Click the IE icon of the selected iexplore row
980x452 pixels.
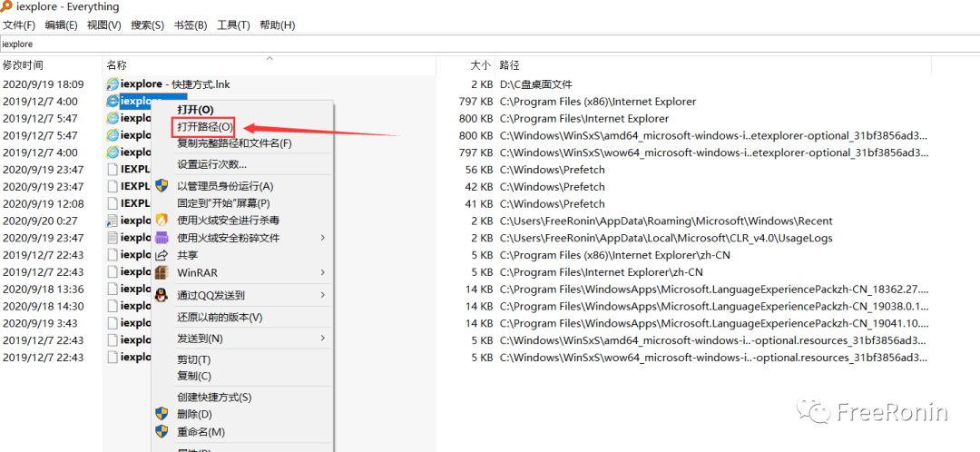coord(113,101)
